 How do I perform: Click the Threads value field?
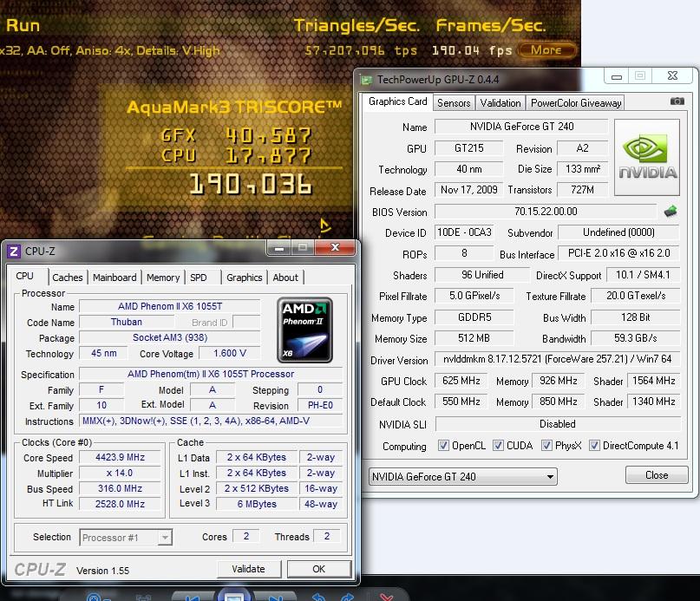tap(327, 536)
